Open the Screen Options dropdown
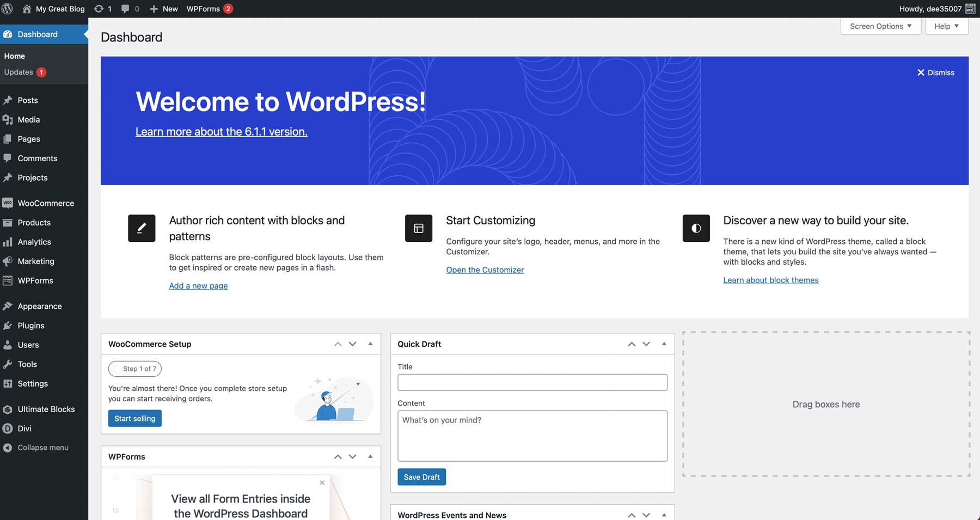 [x=880, y=26]
